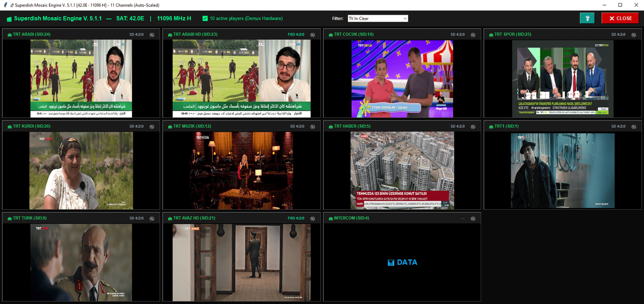
Task: Select the TRT SPOR video preview
Action: (x=563, y=79)
